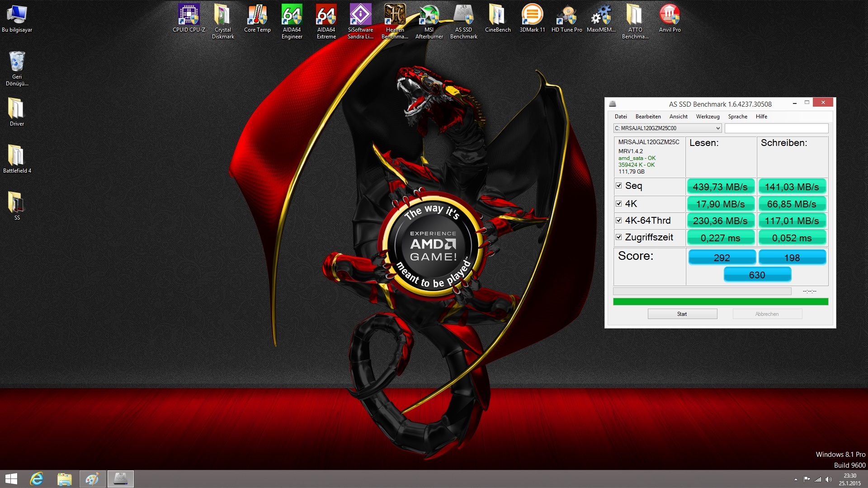Open Crystal Diskmark folder icon
The height and width of the screenshot is (488, 868).
coord(223,22)
